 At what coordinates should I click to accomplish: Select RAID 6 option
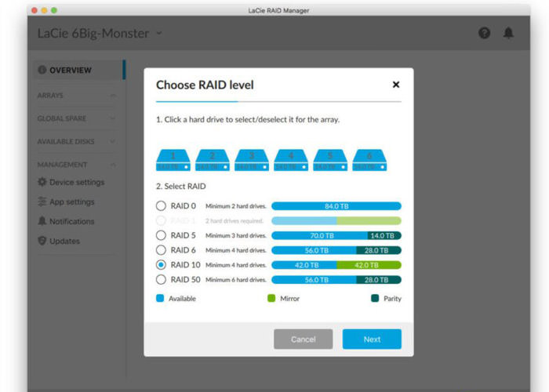(161, 250)
